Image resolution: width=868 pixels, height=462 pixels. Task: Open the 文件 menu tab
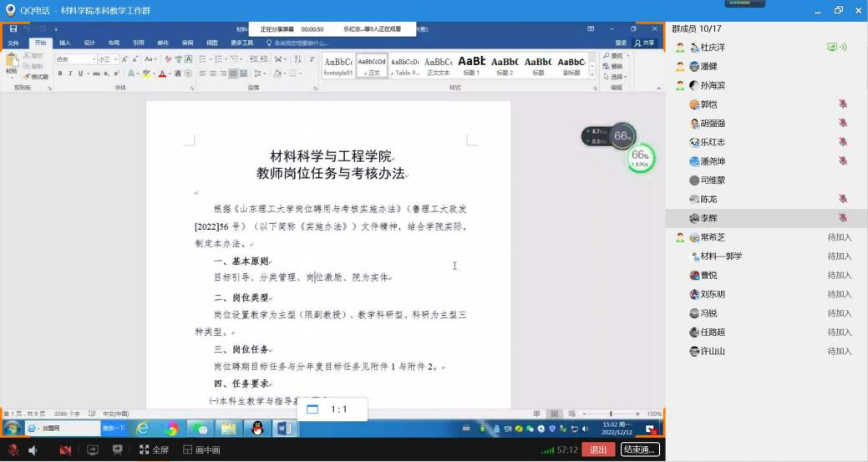click(13, 43)
